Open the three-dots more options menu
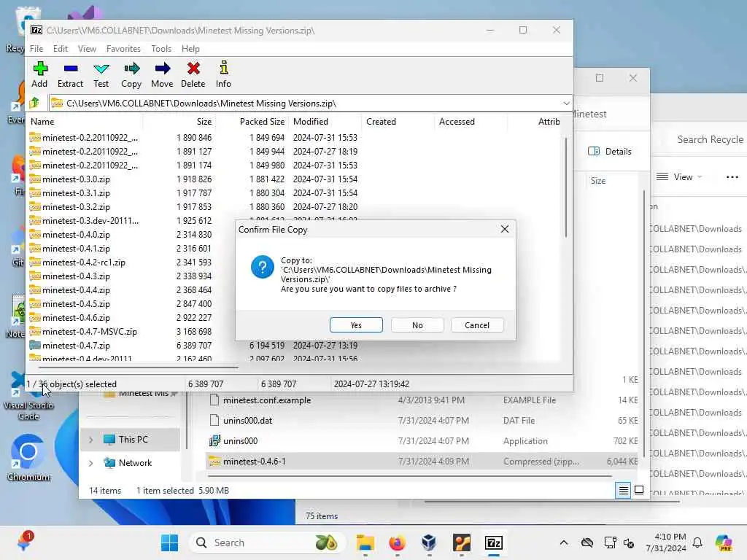Image resolution: width=747 pixels, height=560 pixels. pyautogui.click(x=732, y=176)
